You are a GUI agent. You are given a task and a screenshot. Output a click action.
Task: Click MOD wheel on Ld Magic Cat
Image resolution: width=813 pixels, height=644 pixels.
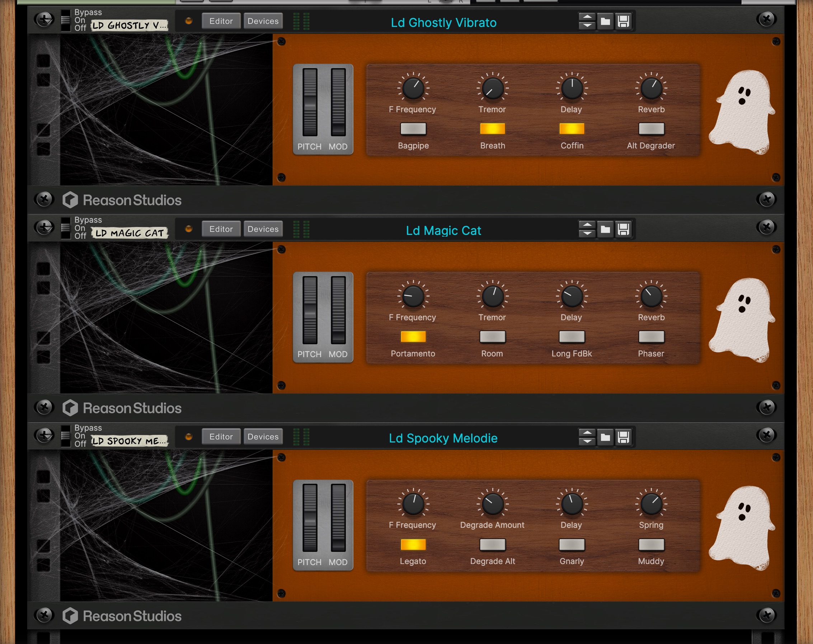[x=338, y=310]
